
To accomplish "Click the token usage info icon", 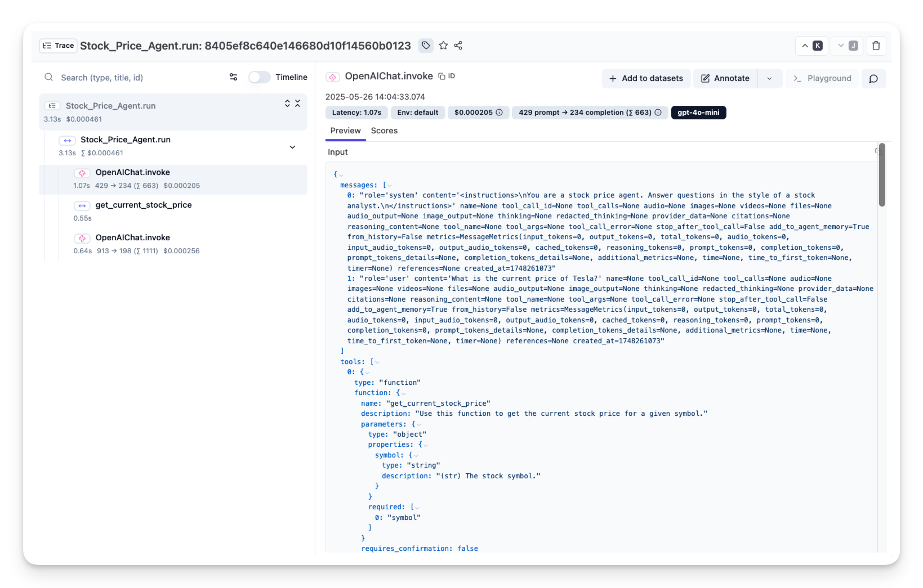I will 658,113.
